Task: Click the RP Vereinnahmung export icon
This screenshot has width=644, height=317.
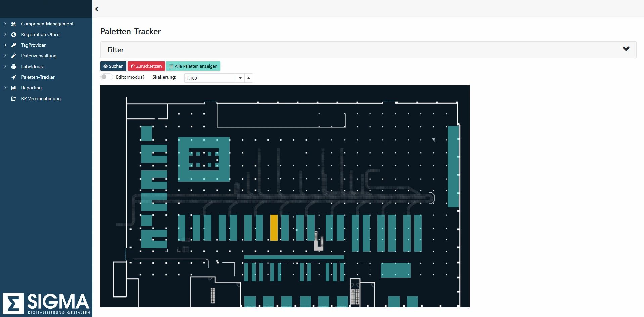Action: click(13, 99)
